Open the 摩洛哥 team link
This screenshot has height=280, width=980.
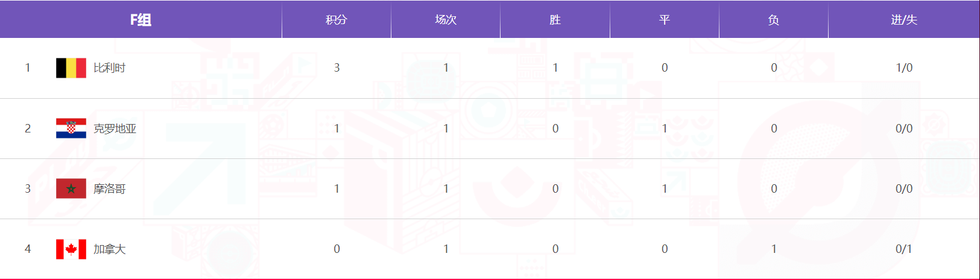(x=109, y=188)
